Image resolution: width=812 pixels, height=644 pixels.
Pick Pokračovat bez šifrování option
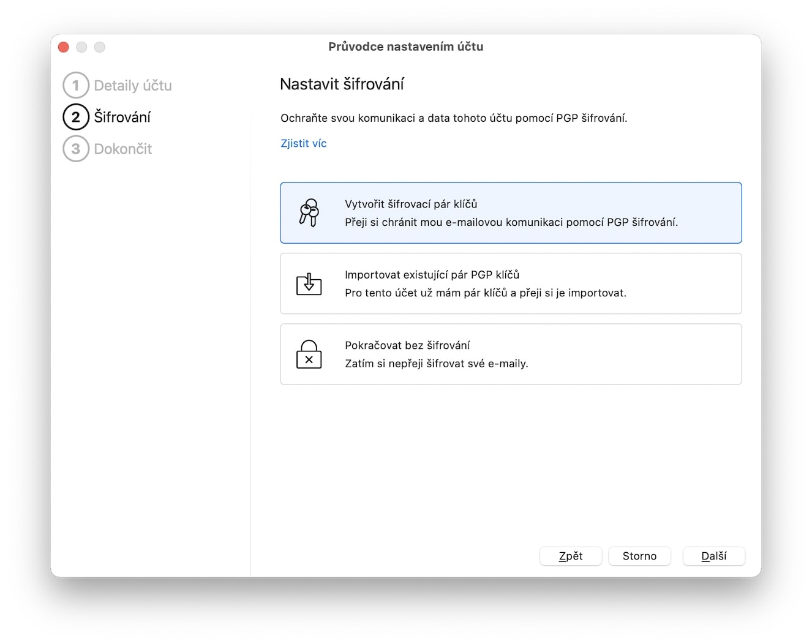pyautogui.click(x=511, y=354)
